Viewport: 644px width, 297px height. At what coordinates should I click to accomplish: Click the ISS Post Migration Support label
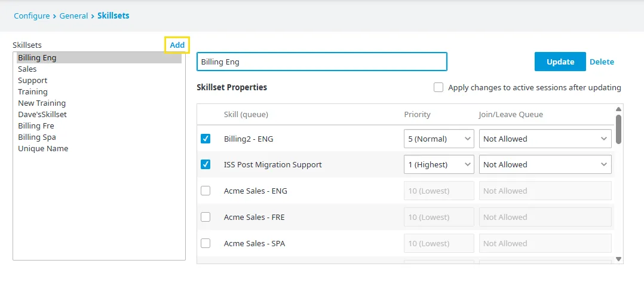click(x=272, y=165)
